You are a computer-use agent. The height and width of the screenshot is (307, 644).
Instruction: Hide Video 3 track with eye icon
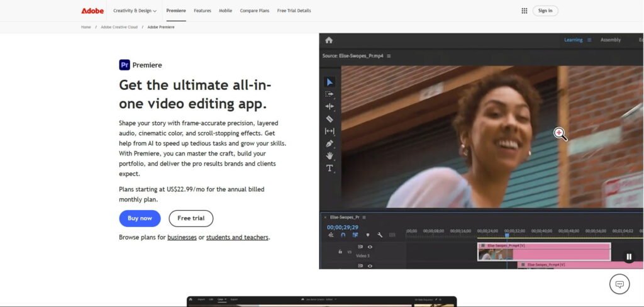point(370,247)
